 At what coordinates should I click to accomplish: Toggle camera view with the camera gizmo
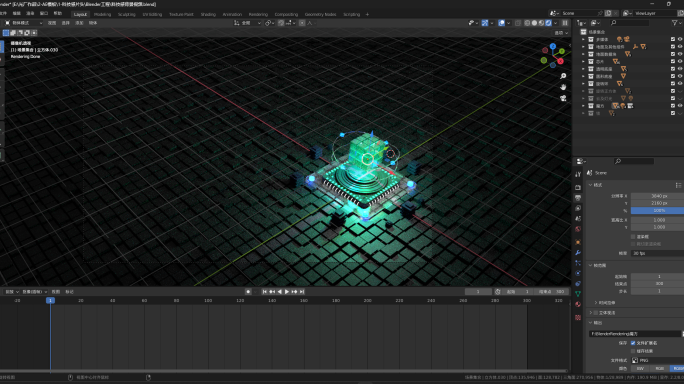tap(563, 98)
